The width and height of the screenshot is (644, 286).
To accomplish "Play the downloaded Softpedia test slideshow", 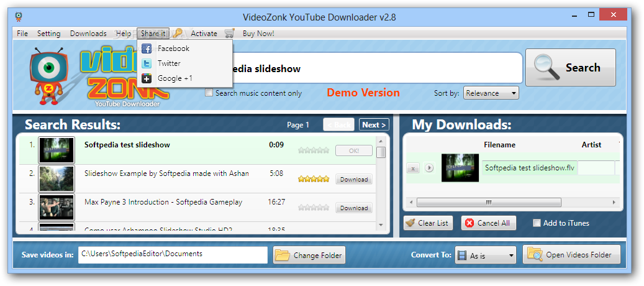I will click(x=429, y=168).
